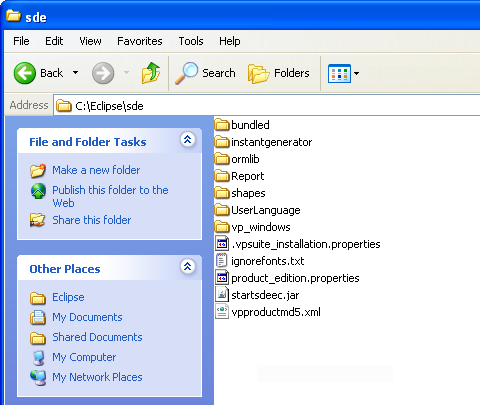The image size is (480, 405).
Task: Open My Computer link
Action: pos(84,357)
